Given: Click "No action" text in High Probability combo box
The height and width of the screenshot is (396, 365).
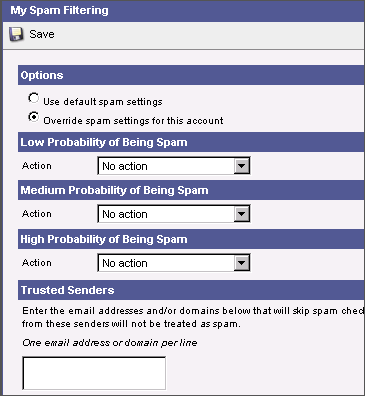Looking at the screenshot, I should (x=125, y=263).
